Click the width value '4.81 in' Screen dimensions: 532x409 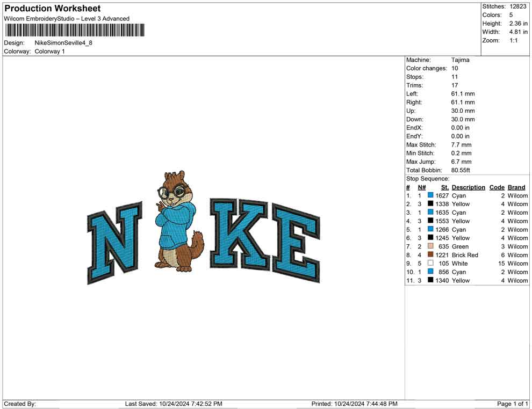point(518,32)
